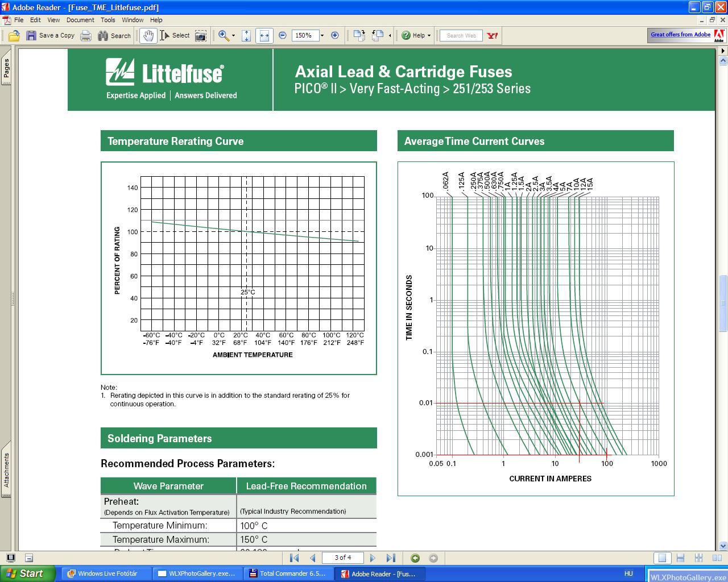Print the document using the printer icon
The width and height of the screenshot is (728, 582).
(x=86, y=36)
